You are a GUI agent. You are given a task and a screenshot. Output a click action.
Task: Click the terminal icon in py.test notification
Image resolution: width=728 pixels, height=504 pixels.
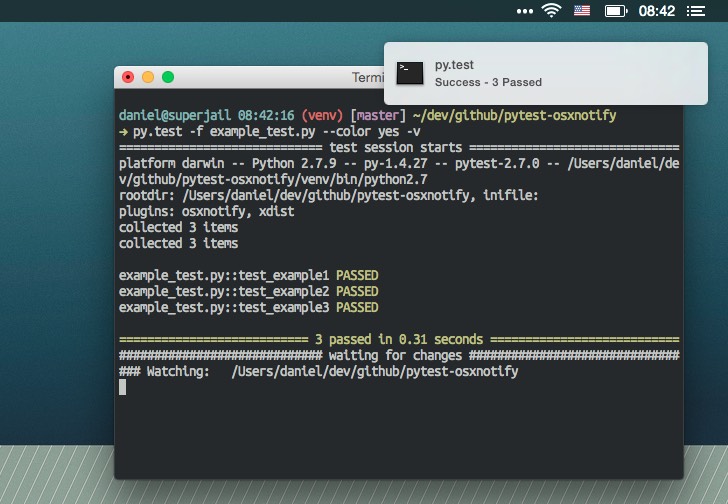click(x=410, y=73)
